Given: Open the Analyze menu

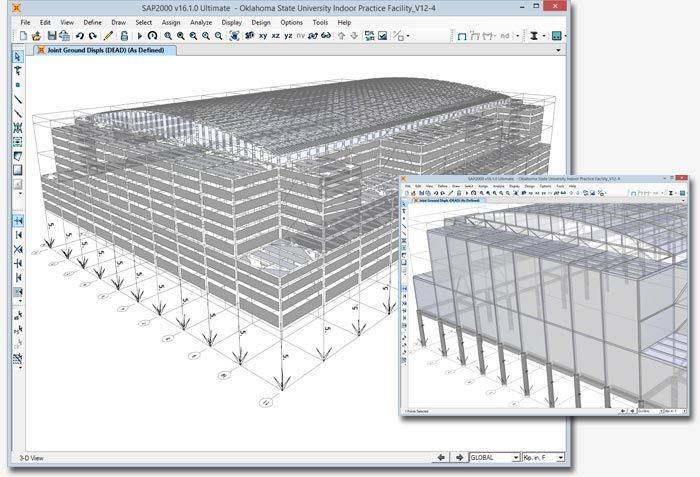Looking at the screenshot, I should tap(201, 22).
